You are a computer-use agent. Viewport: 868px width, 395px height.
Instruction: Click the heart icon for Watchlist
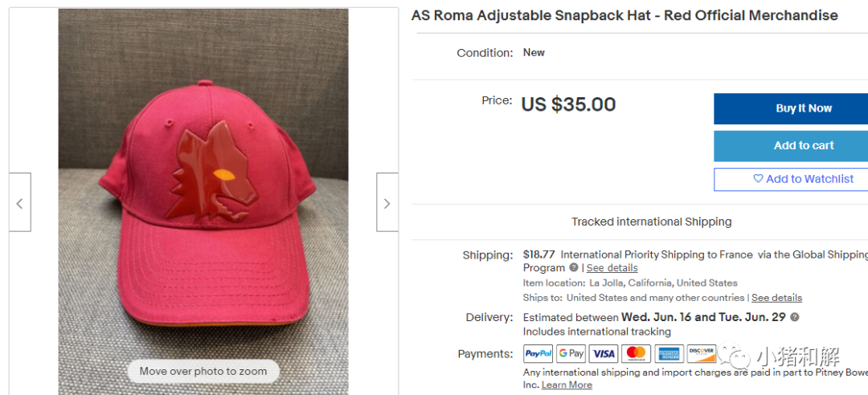[x=758, y=179]
